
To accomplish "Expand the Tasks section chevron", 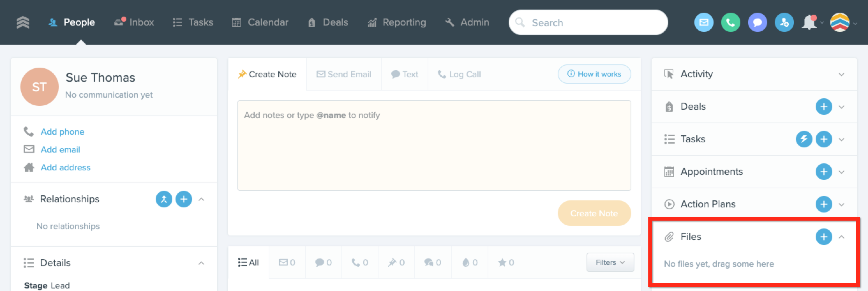I will tap(842, 139).
